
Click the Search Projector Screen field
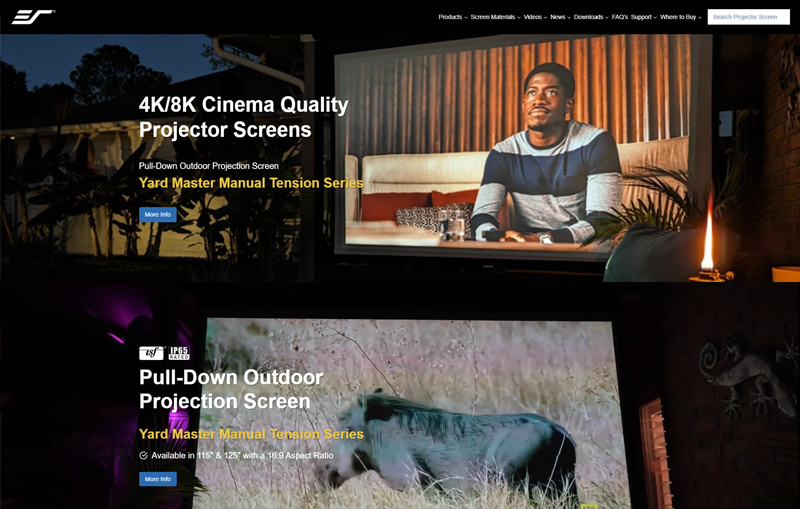tap(748, 17)
